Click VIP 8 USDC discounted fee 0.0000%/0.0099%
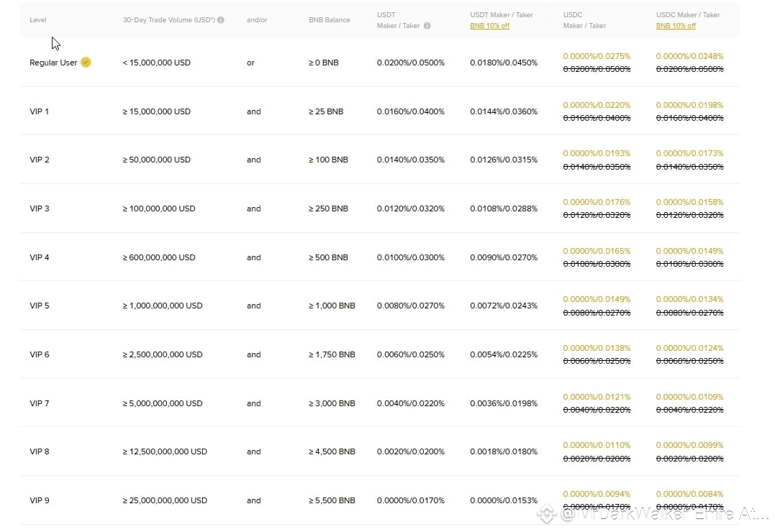775x532 pixels. pos(689,445)
